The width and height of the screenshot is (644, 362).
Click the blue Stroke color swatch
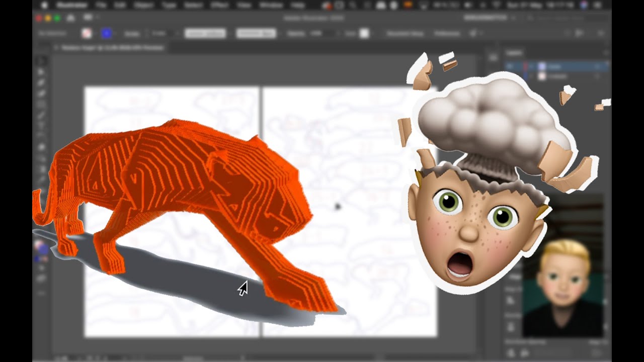106,33
